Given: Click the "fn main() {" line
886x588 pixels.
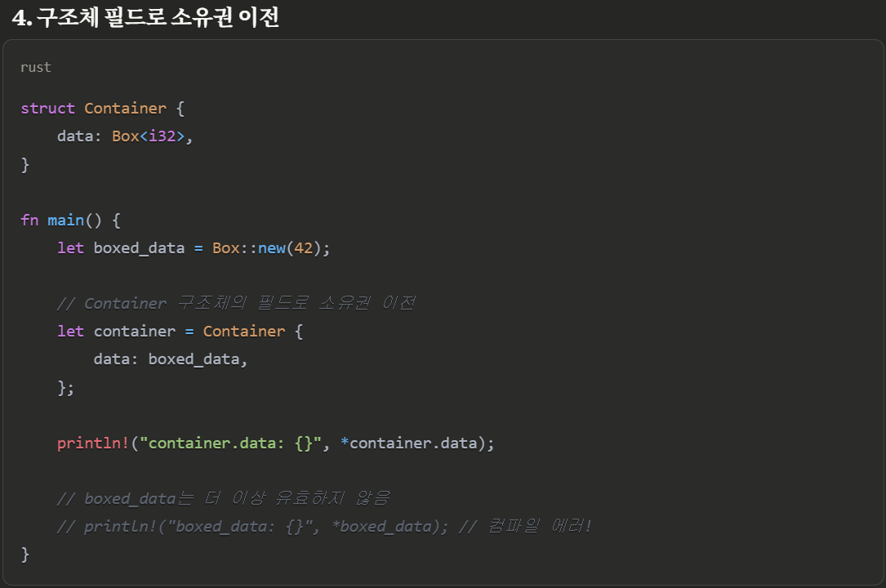Looking at the screenshot, I should tap(70, 220).
